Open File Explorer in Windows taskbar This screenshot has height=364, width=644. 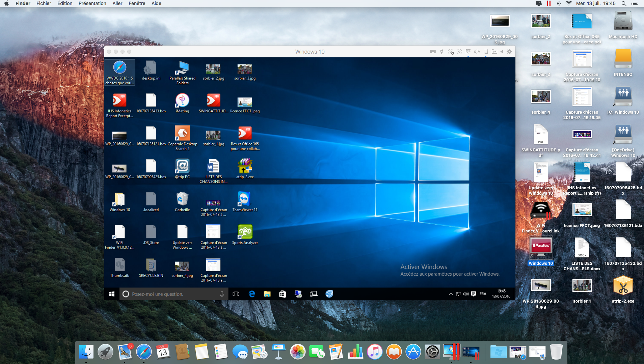click(267, 294)
